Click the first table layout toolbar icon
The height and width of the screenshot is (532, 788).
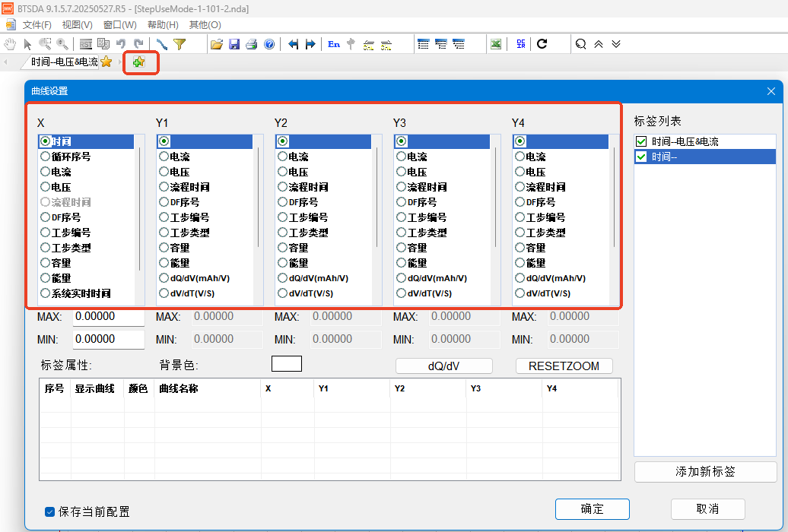(424, 44)
